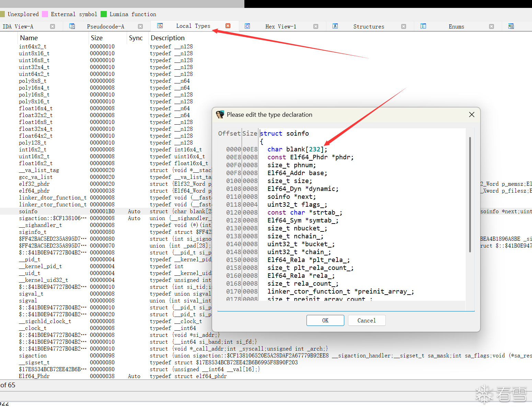Close the Enums tab

point(491,26)
